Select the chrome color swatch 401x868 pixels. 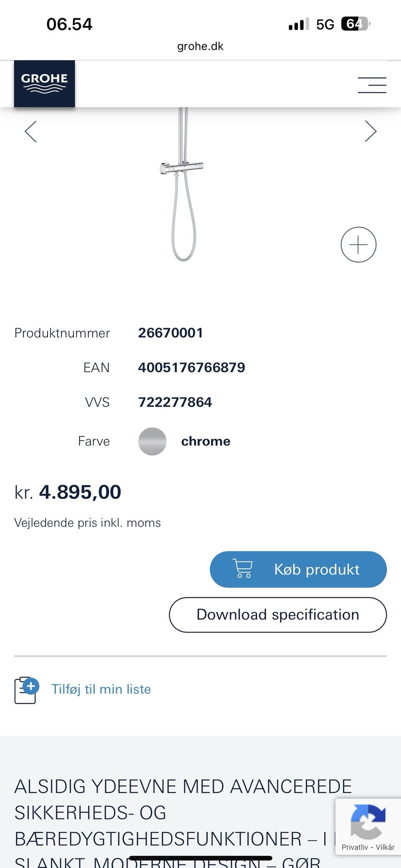pos(152,441)
